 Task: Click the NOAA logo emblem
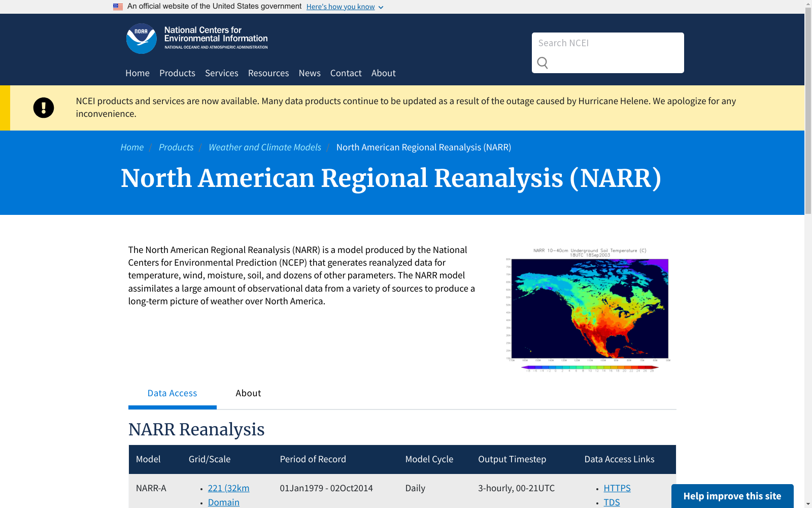141,39
